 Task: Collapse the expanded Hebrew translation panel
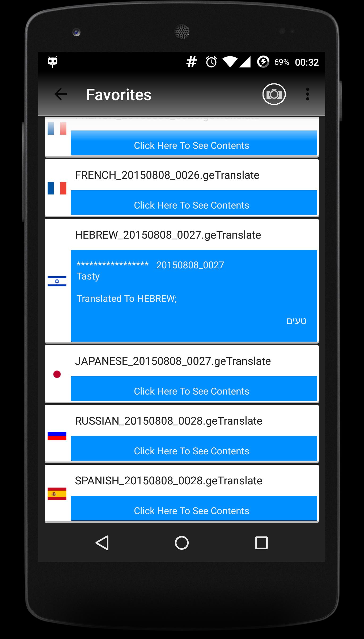(x=194, y=296)
